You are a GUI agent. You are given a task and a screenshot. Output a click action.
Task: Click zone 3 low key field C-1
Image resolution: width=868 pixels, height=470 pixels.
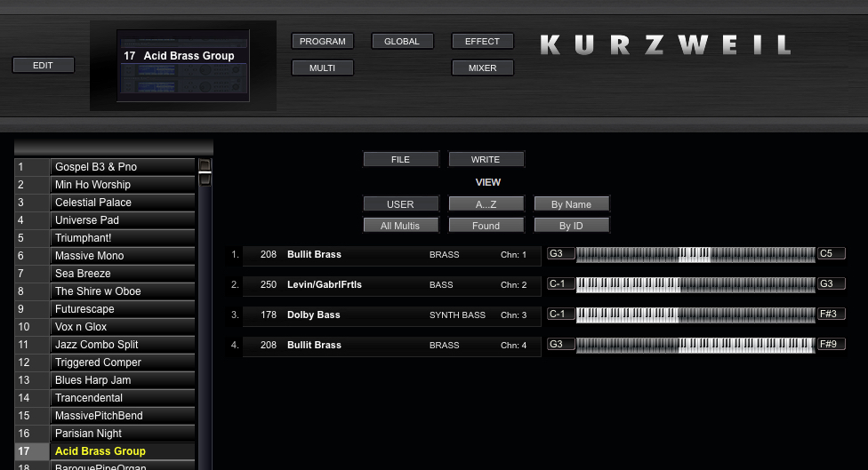coord(561,314)
